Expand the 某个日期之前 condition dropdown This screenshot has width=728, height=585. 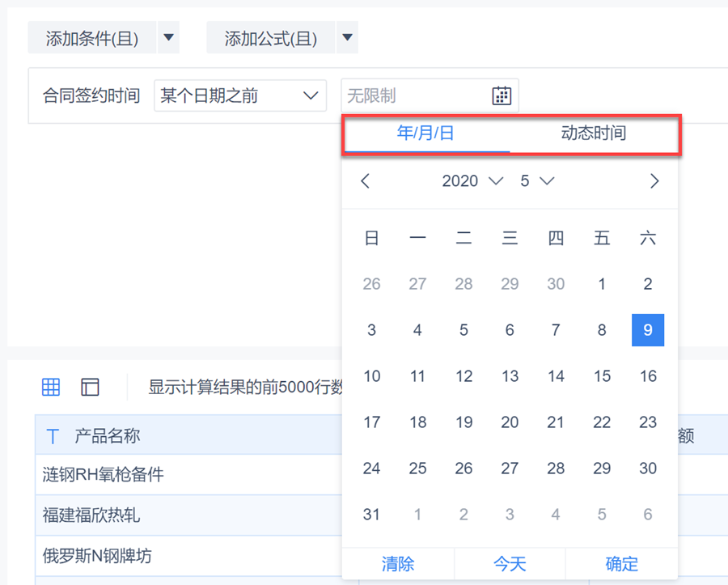click(239, 95)
